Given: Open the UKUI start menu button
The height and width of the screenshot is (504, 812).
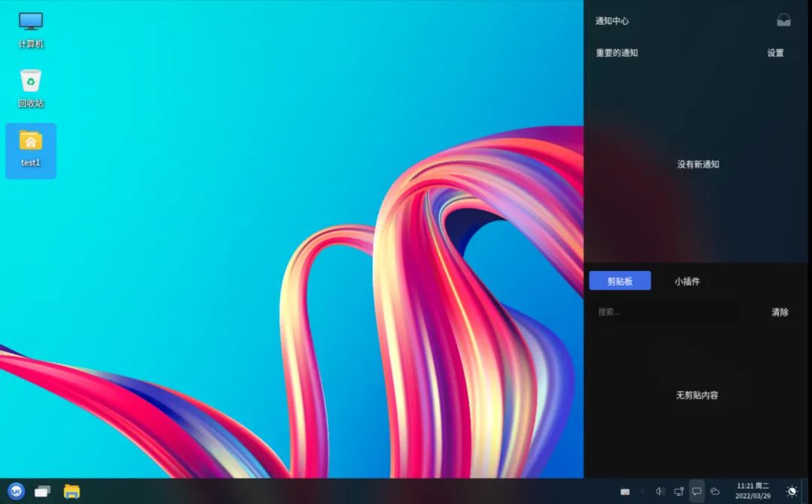Looking at the screenshot, I should tap(16, 491).
